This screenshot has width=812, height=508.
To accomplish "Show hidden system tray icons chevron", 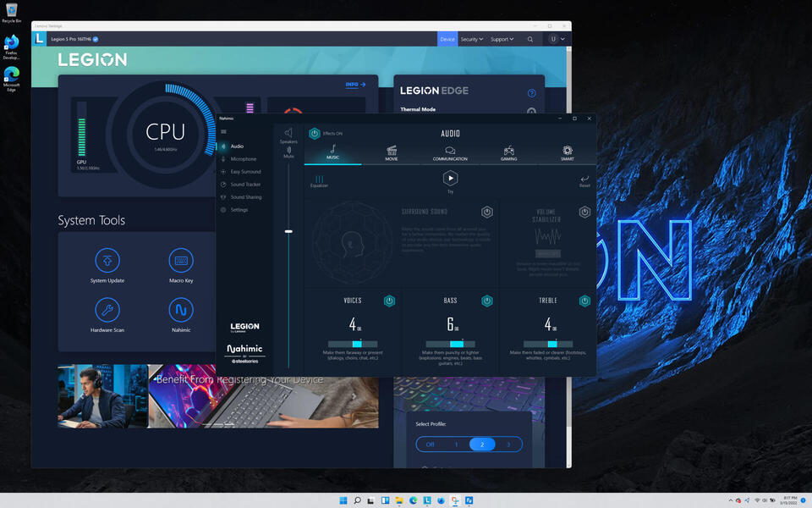I will click(x=731, y=500).
